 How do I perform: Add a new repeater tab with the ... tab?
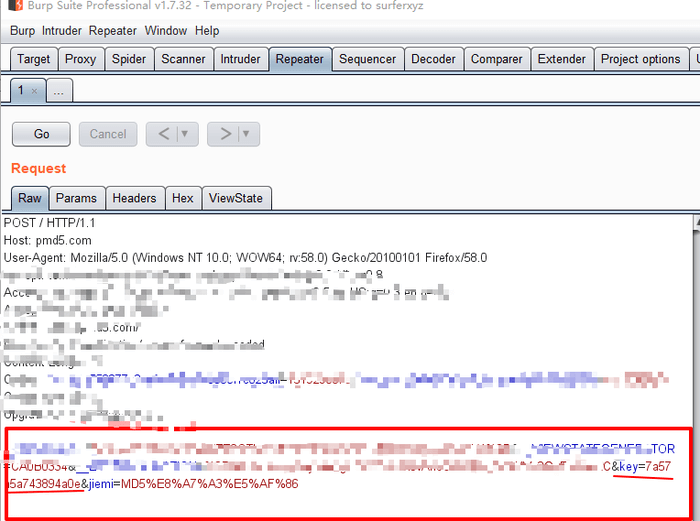coord(59,91)
